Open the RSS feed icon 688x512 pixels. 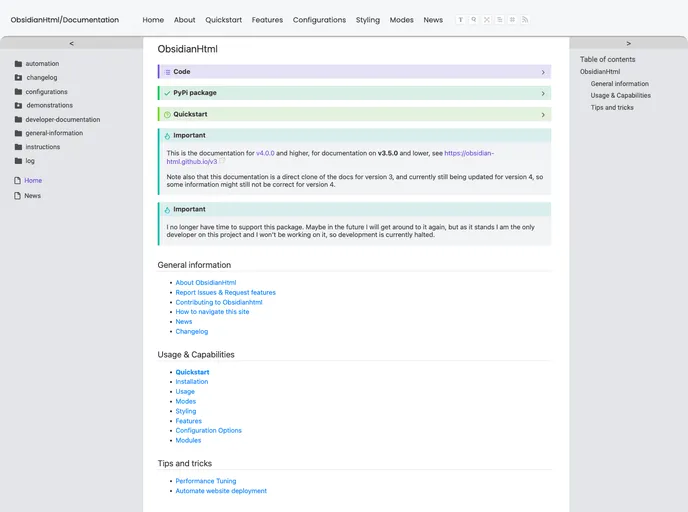point(525,20)
